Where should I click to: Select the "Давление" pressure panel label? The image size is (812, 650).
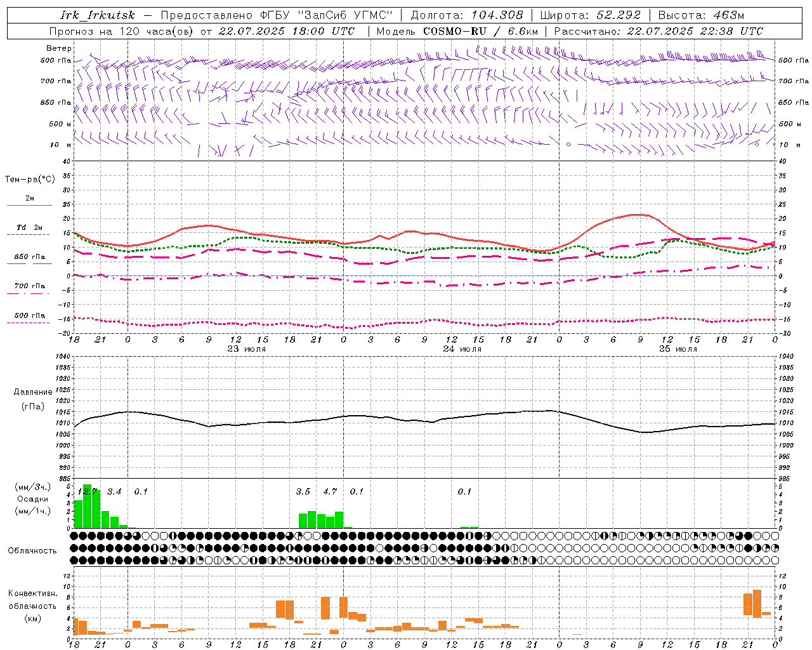click(32, 392)
